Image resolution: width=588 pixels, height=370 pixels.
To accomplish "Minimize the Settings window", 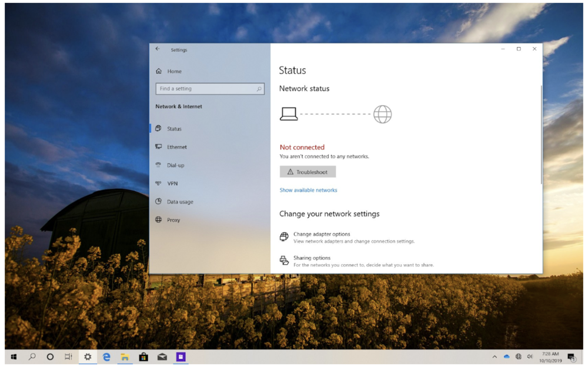I will click(x=503, y=49).
